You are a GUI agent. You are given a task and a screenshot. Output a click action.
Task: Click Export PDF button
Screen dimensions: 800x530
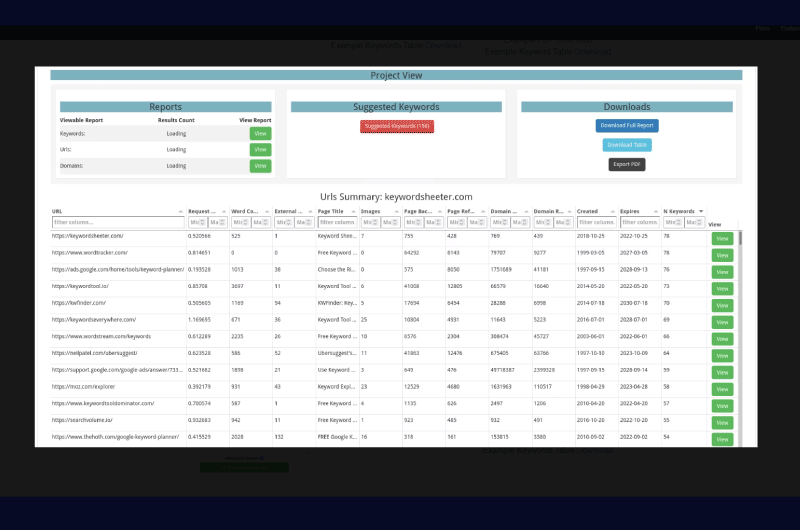point(627,164)
